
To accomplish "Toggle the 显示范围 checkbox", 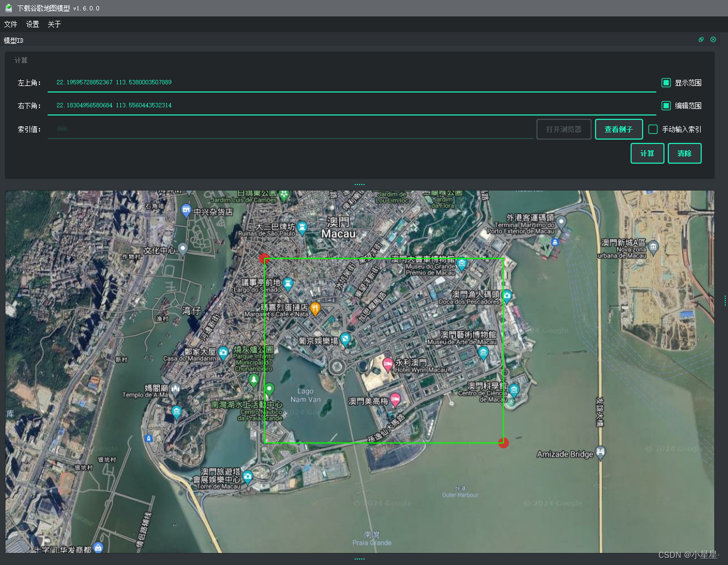I will (x=666, y=83).
